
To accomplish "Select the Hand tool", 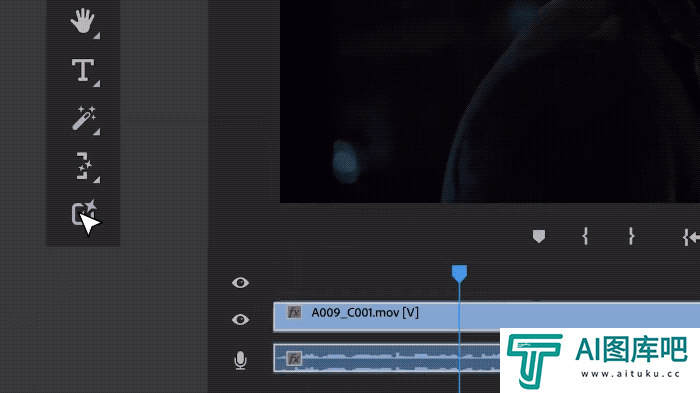I will [82, 21].
